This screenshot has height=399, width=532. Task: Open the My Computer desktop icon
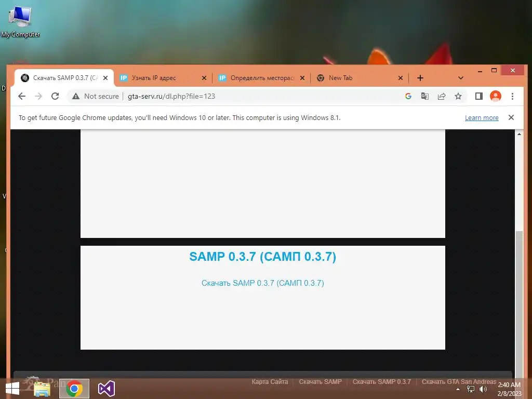click(x=20, y=21)
